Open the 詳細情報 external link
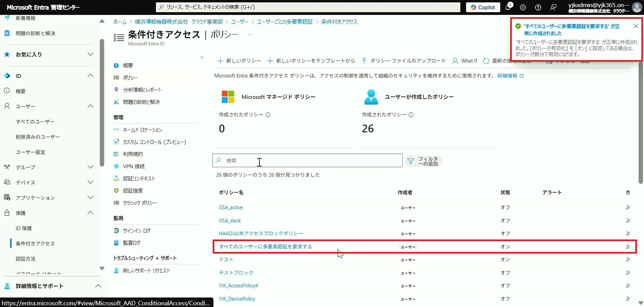Viewport: 644px width, 307px height. (x=510, y=76)
